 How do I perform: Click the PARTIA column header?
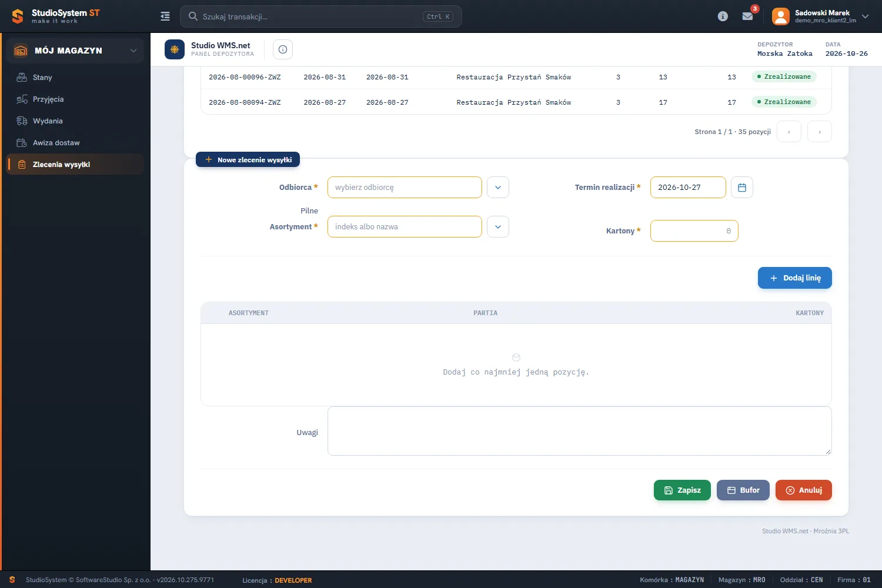(x=486, y=313)
